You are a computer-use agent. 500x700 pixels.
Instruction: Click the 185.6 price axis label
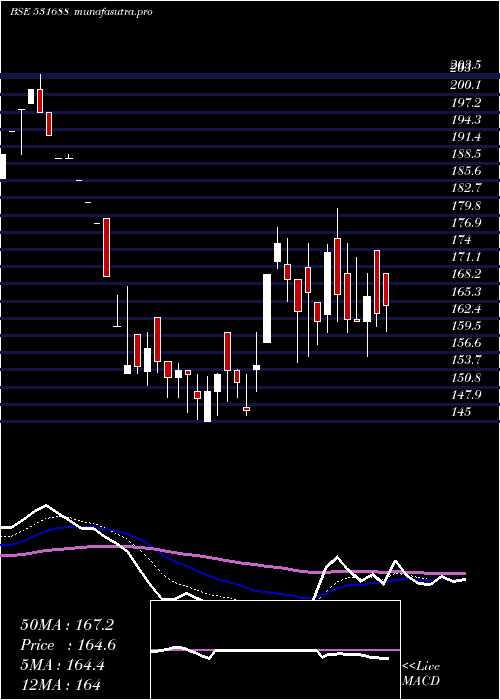(x=466, y=171)
